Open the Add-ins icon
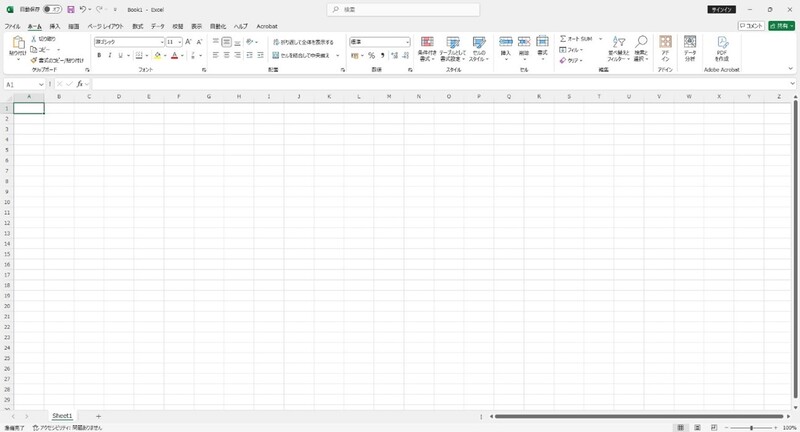The image size is (800, 432). (x=665, y=42)
